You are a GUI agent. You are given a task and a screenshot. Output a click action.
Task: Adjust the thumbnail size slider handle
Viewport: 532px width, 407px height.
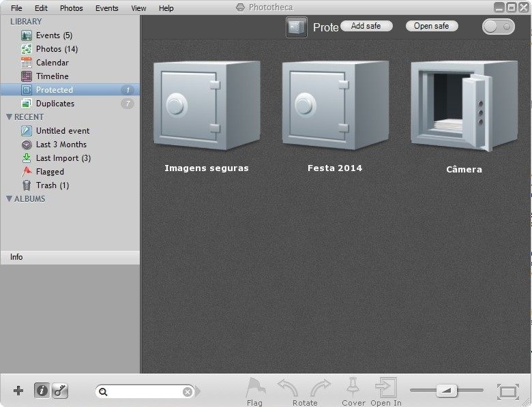point(447,391)
